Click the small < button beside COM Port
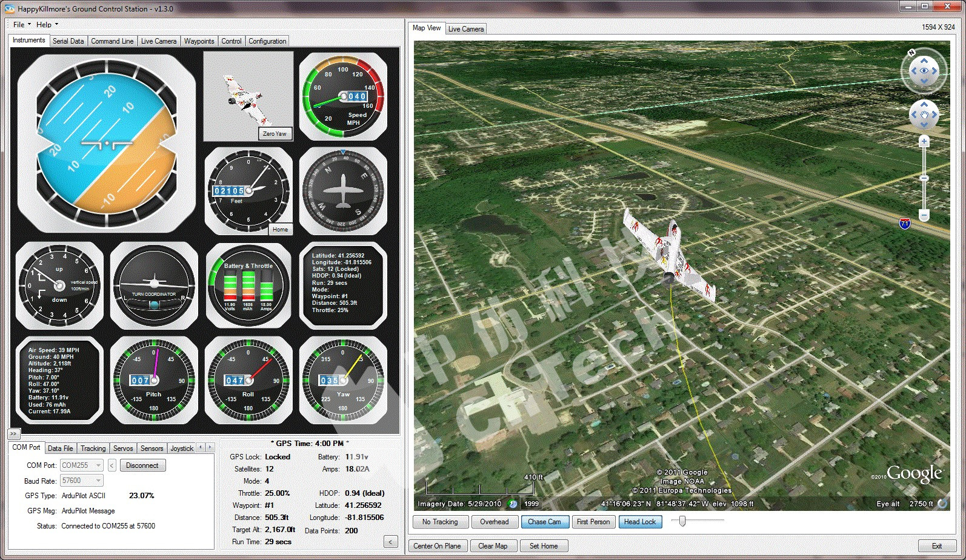Screen dimensions: 966x560 (x=112, y=465)
